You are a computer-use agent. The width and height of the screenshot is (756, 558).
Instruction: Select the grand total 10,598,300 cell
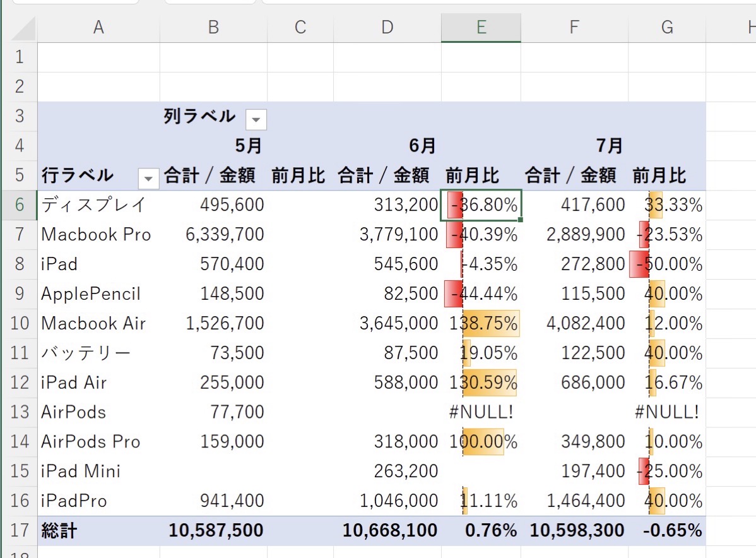tap(574, 530)
